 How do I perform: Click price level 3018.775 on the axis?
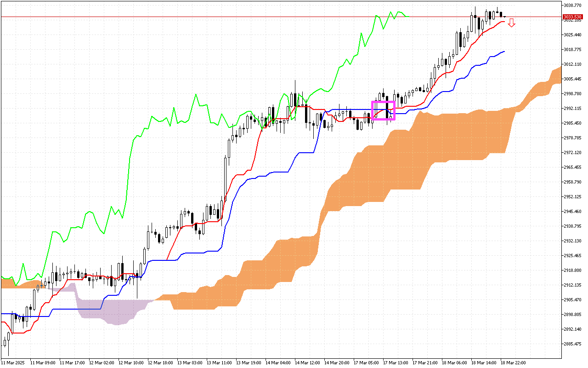point(572,50)
